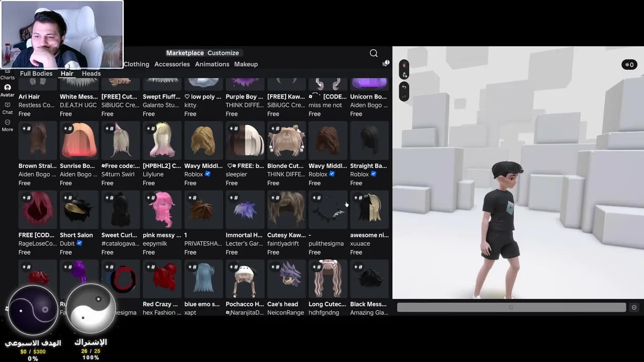The image size is (644, 362).
Task: Select the Sweet Curl... hair thumbnail
Action: (121, 210)
